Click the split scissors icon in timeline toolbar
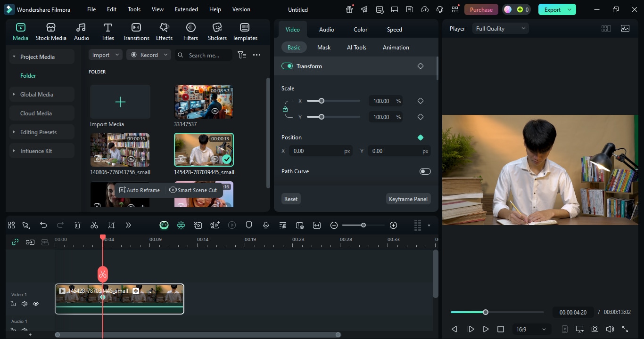 94,226
